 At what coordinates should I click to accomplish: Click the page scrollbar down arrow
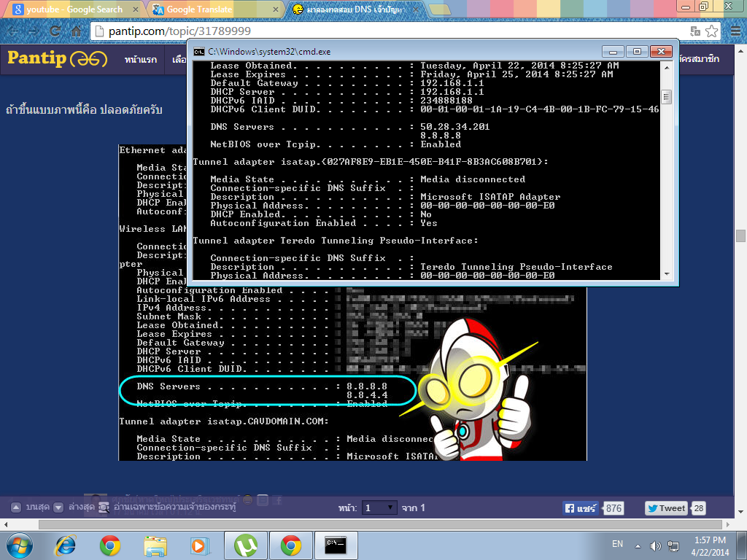(x=740, y=513)
